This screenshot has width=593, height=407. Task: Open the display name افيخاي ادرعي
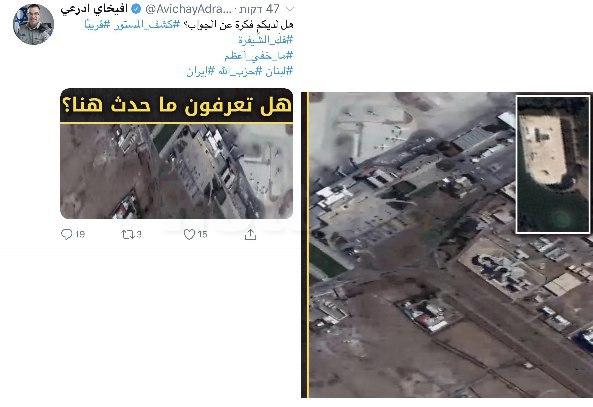coord(94,9)
